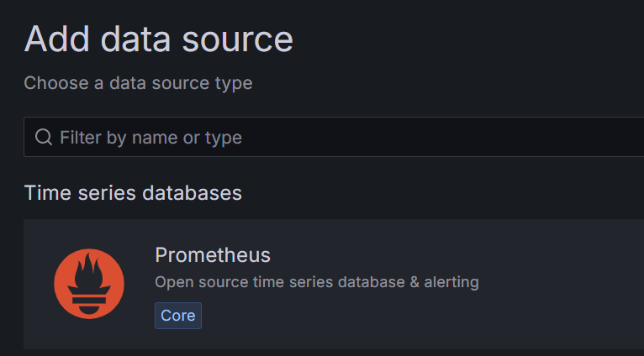Viewport: 644px width, 356px height.
Task: Click the Choose a data source type subtitle
Action: coord(138,83)
